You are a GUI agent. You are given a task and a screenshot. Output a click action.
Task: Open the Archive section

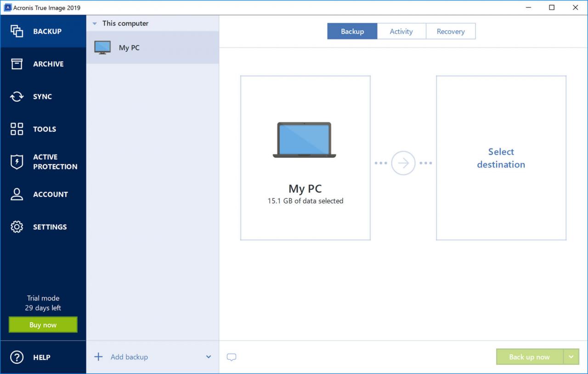click(x=17, y=64)
